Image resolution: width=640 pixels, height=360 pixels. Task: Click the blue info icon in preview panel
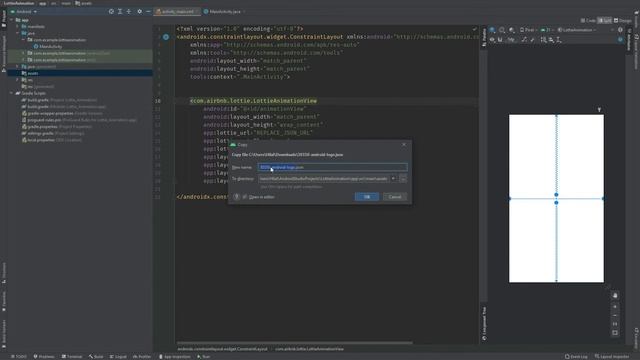click(x=620, y=40)
